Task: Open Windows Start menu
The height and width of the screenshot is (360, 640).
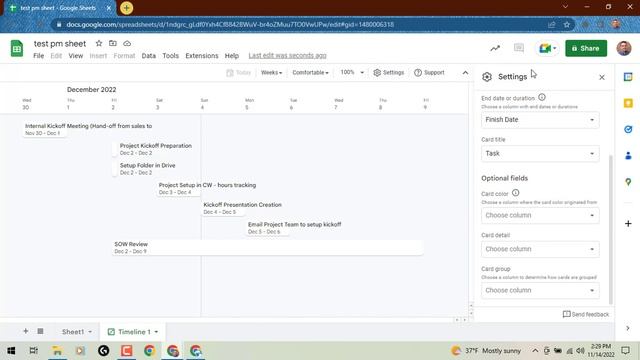Action: (x=11, y=351)
